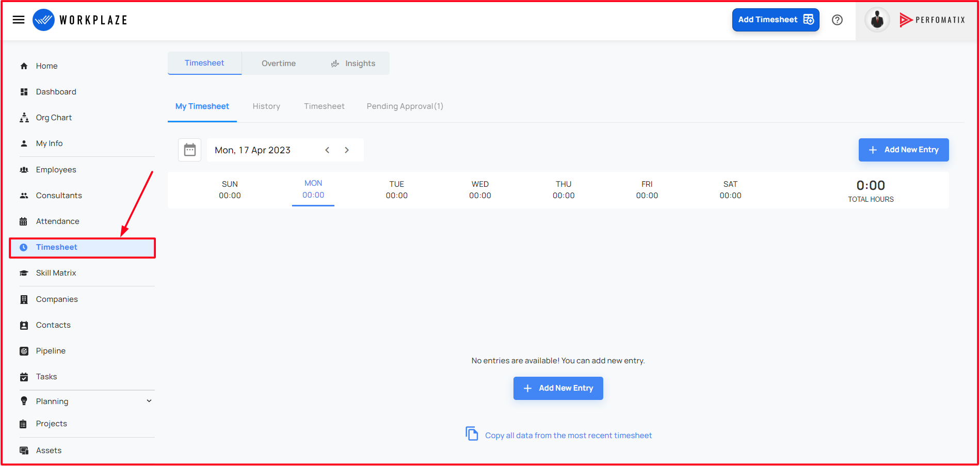
Task: Open the Insights tab
Action: pyautogui.click(x=353, y=63)
